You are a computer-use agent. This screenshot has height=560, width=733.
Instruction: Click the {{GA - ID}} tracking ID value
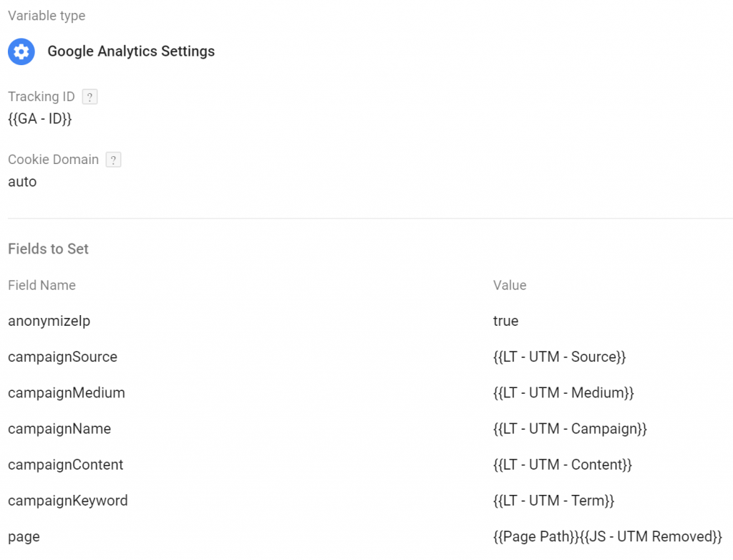[x=40, y=119]
